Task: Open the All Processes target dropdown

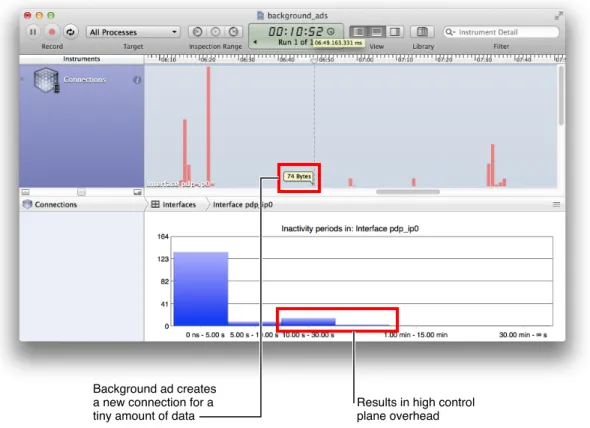Action: (133, 32)
